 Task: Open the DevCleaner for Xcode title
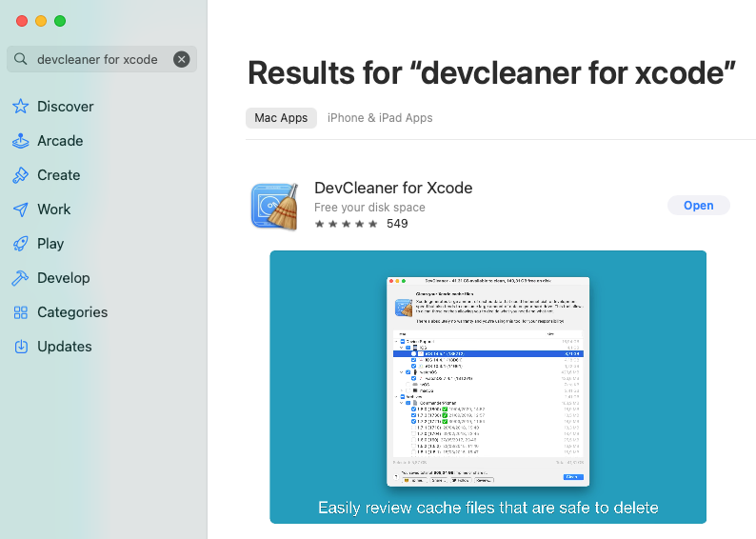pos(393,188)
